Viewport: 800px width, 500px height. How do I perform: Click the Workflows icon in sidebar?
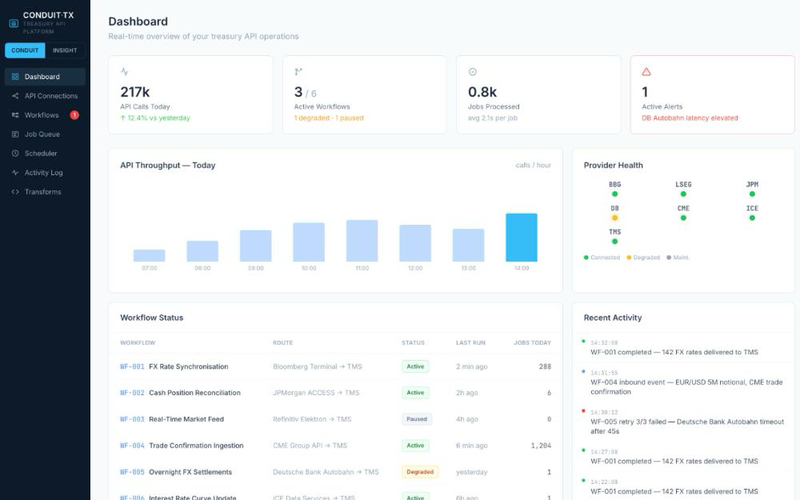pyautogui.click(x=15, y=115)
